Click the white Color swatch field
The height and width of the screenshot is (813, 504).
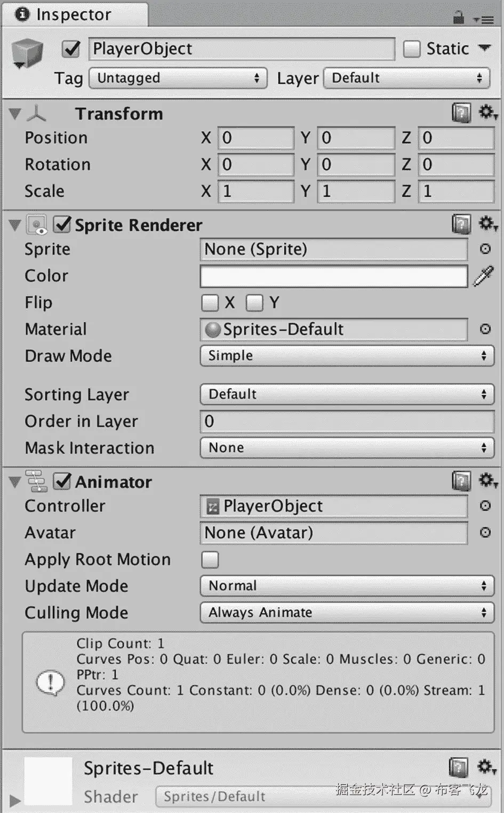pos(333,276)
